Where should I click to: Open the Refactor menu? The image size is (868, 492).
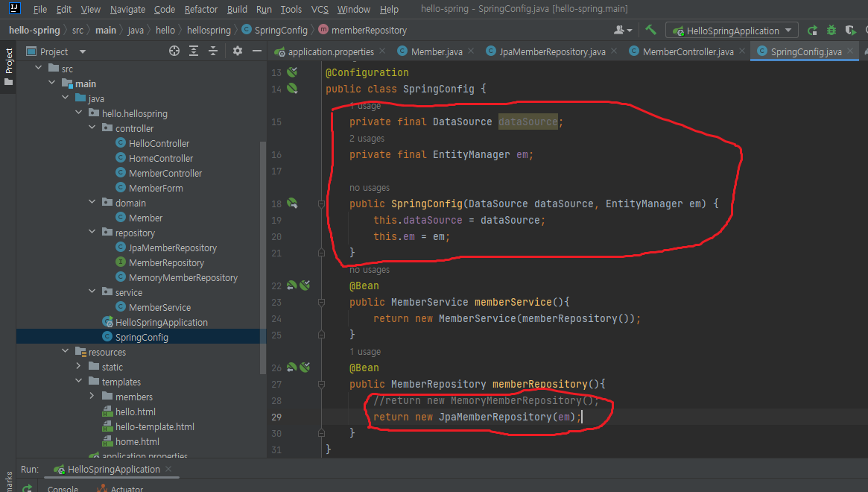[201, 10]
